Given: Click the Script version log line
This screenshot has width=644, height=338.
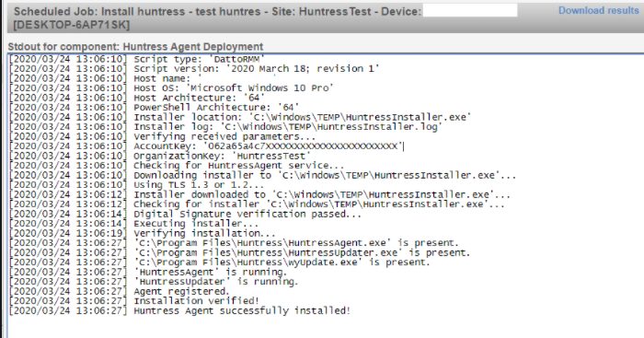Looking at the screenshot, I should [x=194, y=69].
